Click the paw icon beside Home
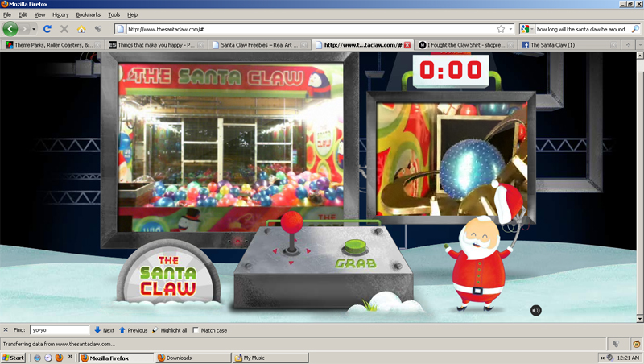The width and height of the screenshot is (644, 364). pyautogui.click(x=97, y=29)
